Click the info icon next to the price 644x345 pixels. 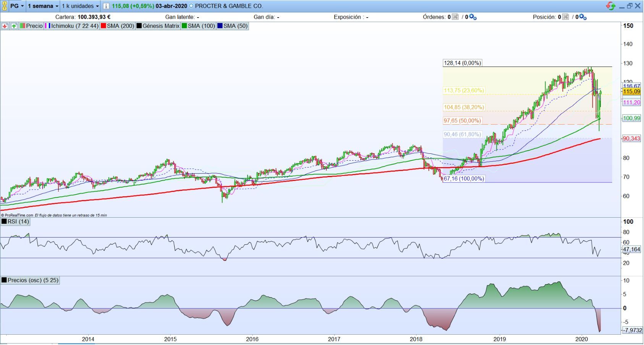106,6
